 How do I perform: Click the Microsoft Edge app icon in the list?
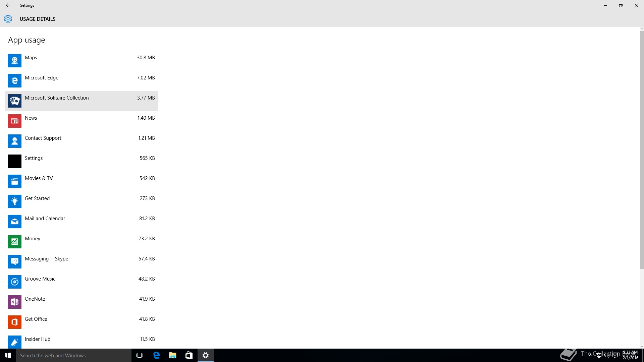click(x=15, y=81)
